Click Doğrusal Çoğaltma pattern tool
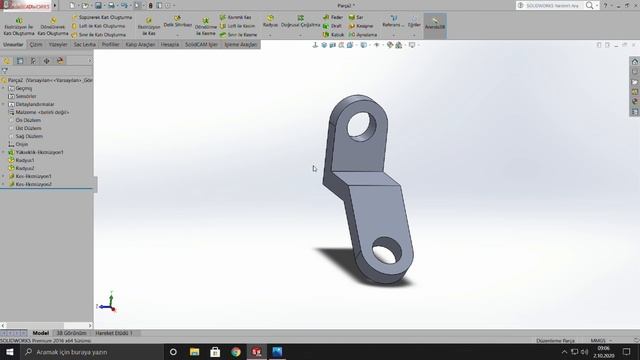The image size is (640, 360). pyautogui.click(x=300, y=22)
